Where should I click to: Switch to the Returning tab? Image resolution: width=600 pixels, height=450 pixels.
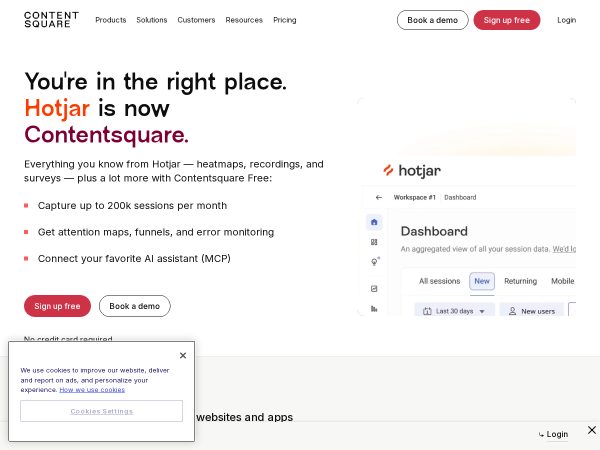[520, 281]
